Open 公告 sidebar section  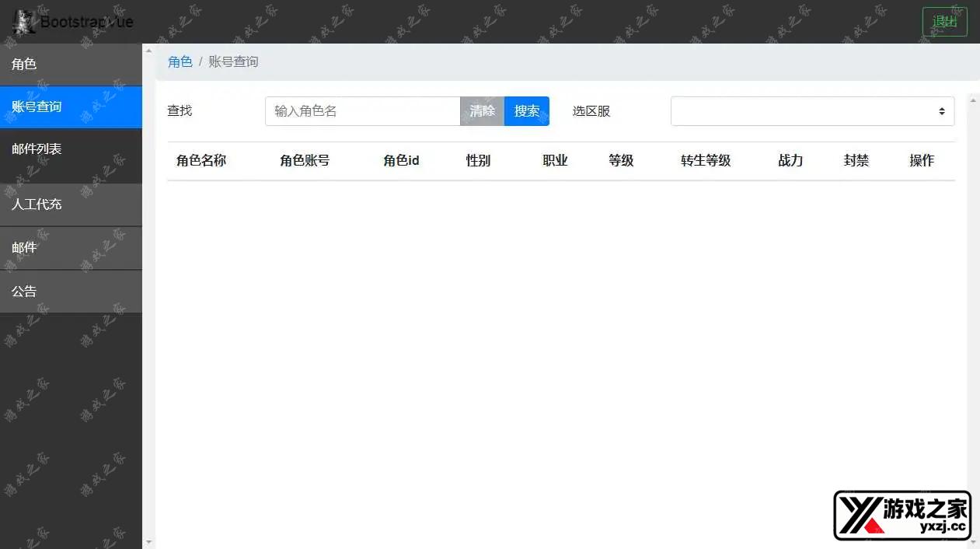point(71,292)
